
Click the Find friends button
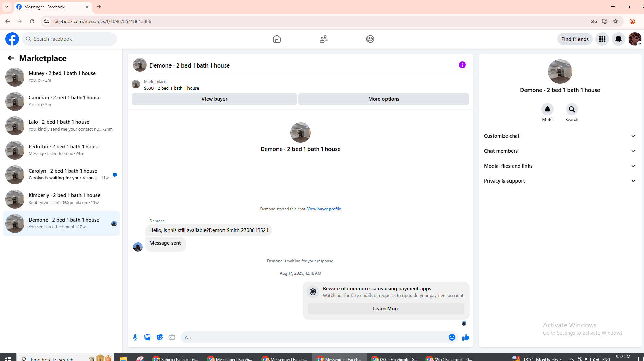[575, 39]
